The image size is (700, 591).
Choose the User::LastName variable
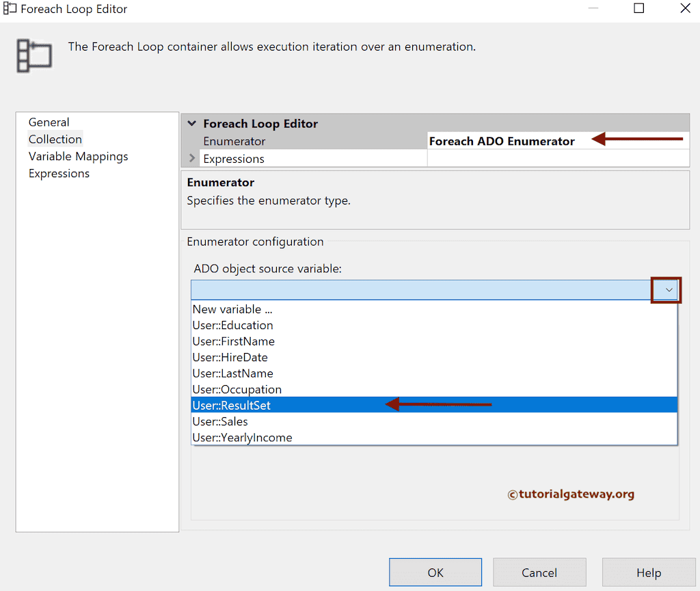(x=232, y=373)
